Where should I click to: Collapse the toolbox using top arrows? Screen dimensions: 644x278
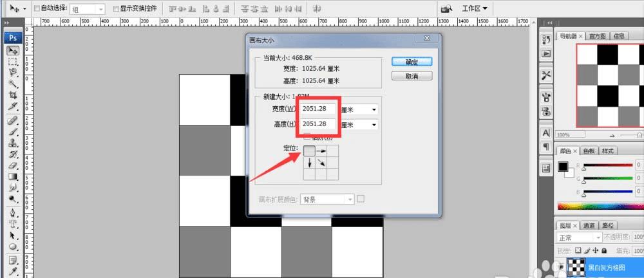click(x=7, y=24)
